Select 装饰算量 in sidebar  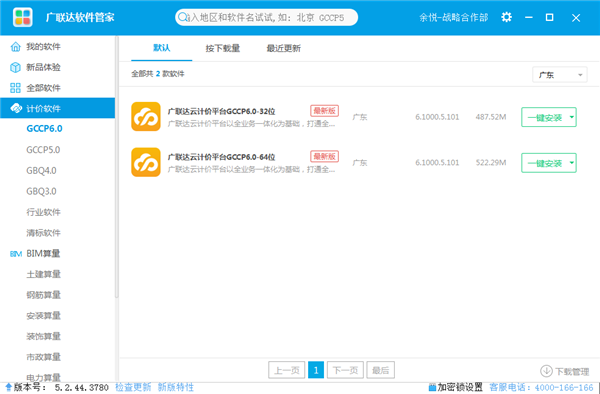pos(43,336)
